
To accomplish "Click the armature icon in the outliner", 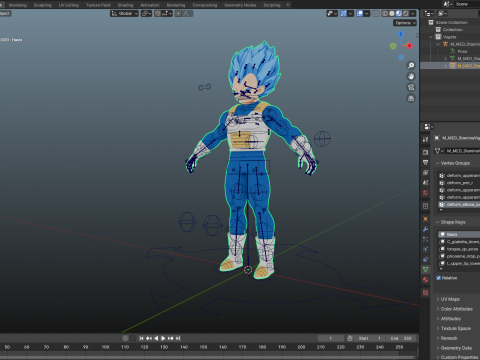I will pos(445,44).
